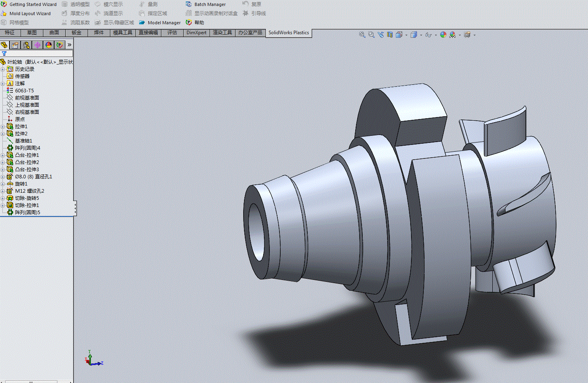Screen dimensions: 588x383
Task: Expand the 凸台-拉伸2 feature node
Action: tap(3, 162)
